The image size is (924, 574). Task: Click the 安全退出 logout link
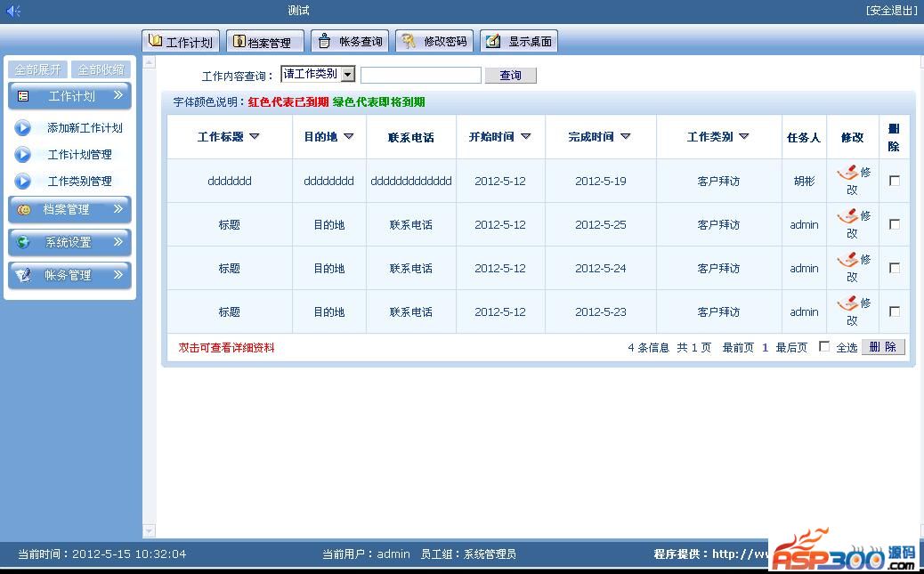coord(892,10)
